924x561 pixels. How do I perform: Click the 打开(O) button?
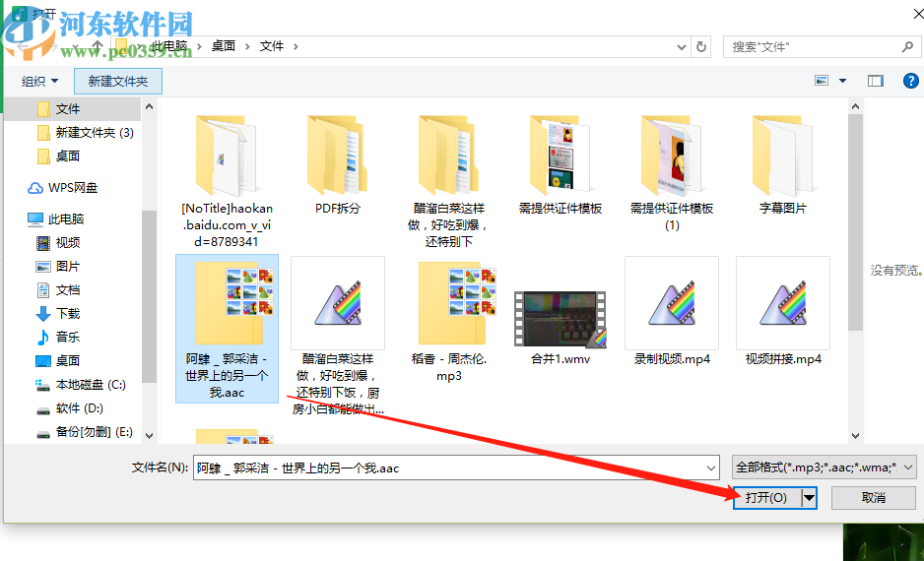767,498
